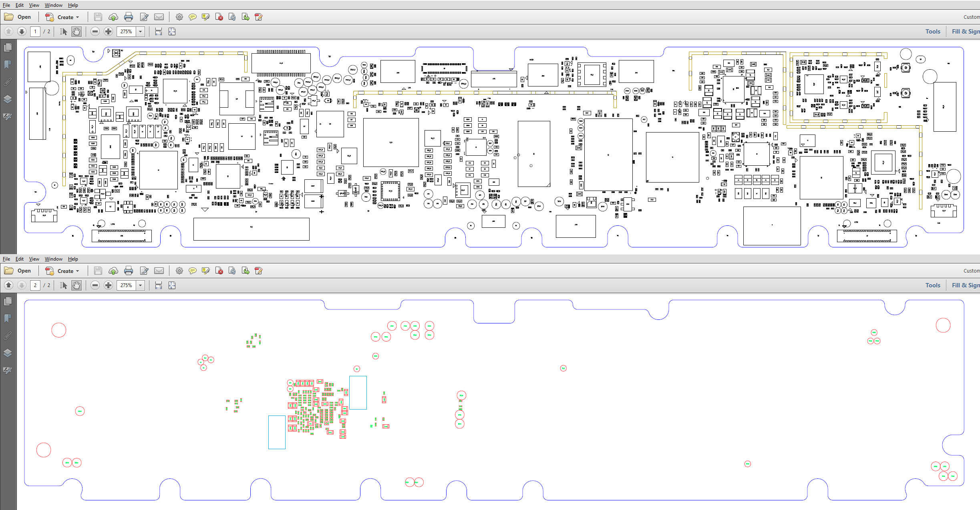The height and width of the screenshot is (510, 980).
Task: Click email envelope icon in page 1 window
Action: [159, 17]
